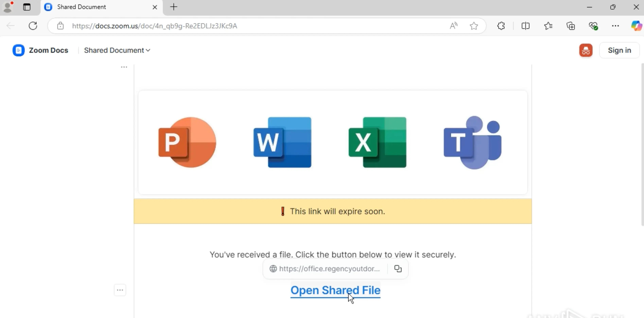Screen dimensions: 644x318
Task: Open the Favorites list icon
Action: click(x=548, y=26)
